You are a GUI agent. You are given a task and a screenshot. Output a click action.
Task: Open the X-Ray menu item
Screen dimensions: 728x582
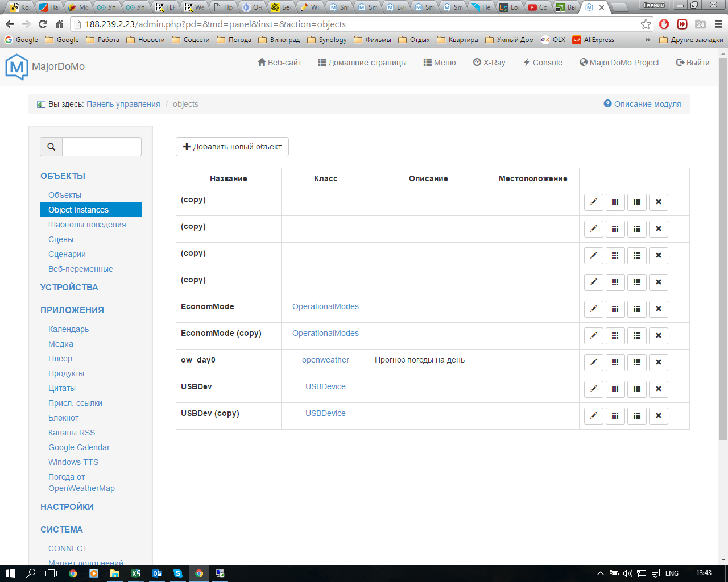point(489,63)
